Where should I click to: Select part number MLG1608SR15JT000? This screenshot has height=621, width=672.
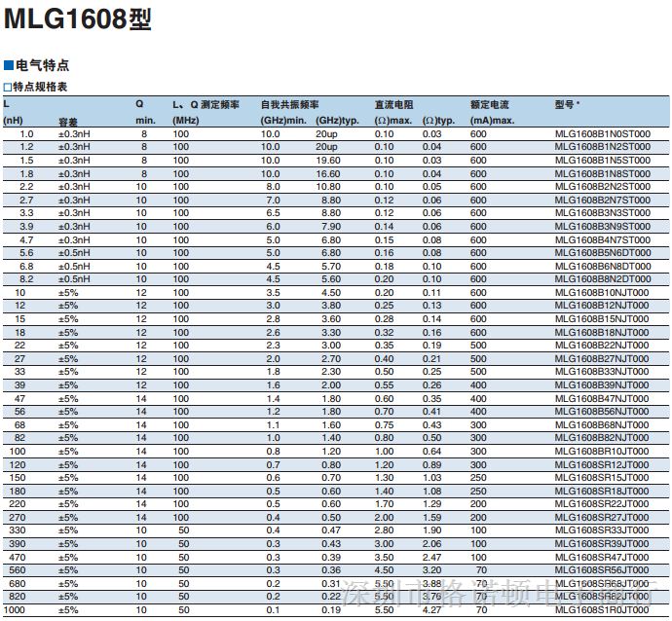pos(602,478)
